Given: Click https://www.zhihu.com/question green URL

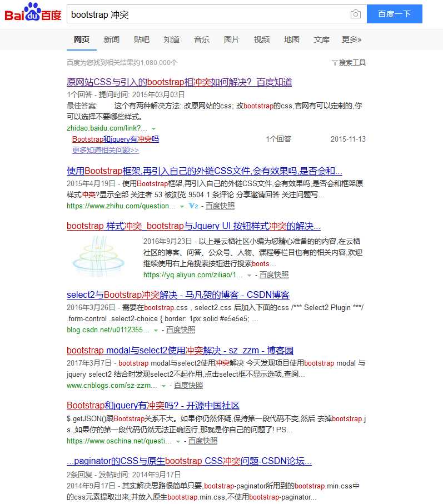Looking at the screenshot, I should pyautogui.click(x=121, y=206).
